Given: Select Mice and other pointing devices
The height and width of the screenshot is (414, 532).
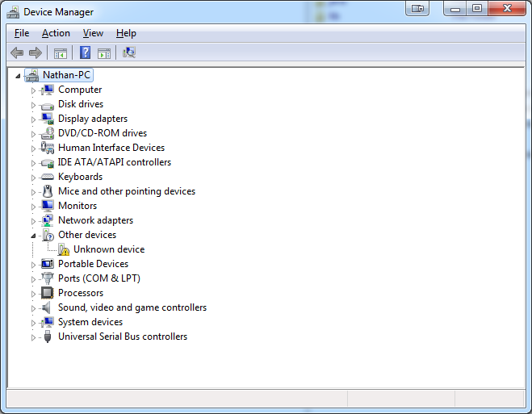Looking at the screenshot, I should (126, 191).
